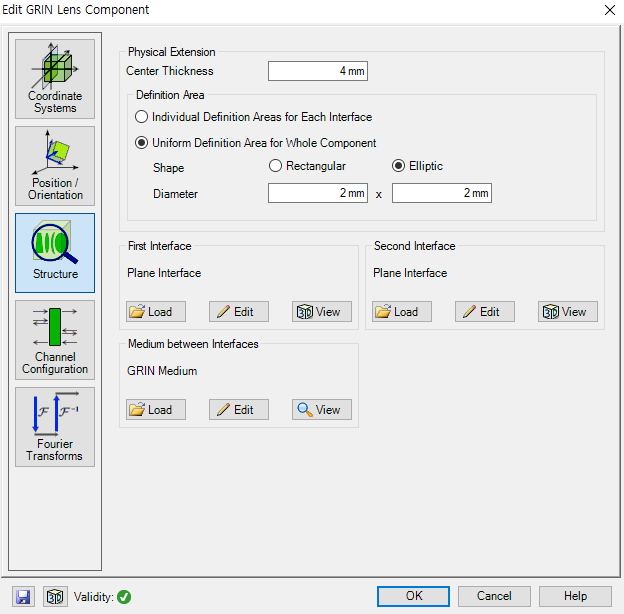
Task: Click the save floppy disk icon
Action: pos(23,596)
